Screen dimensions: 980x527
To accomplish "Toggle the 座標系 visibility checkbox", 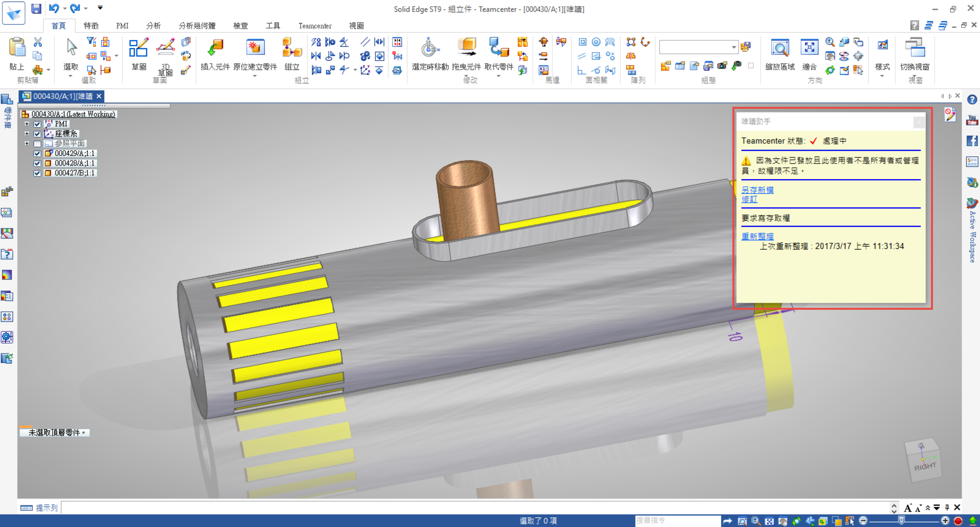I will click(37, 134).
